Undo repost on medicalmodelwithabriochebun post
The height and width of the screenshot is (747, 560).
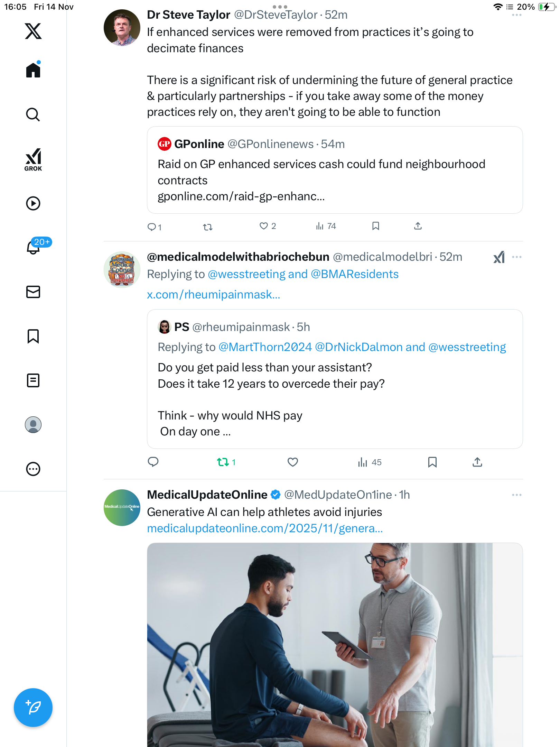click(223, 462)
